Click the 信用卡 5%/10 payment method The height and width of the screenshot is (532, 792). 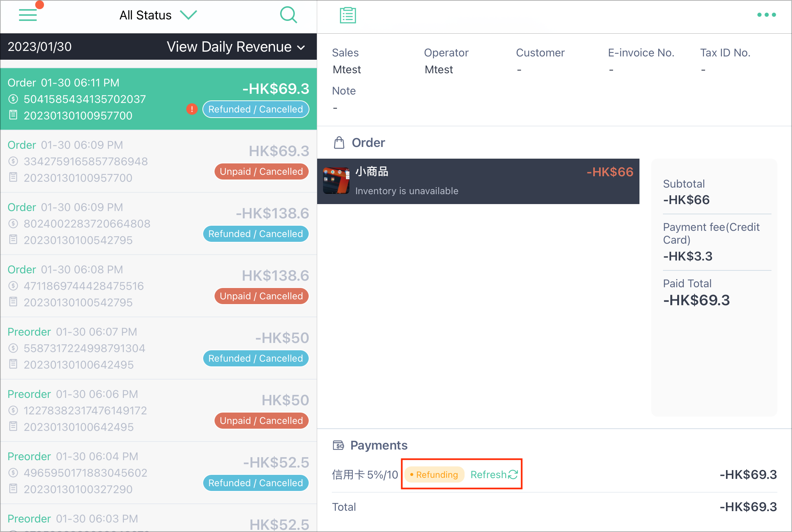click(365, 475)
